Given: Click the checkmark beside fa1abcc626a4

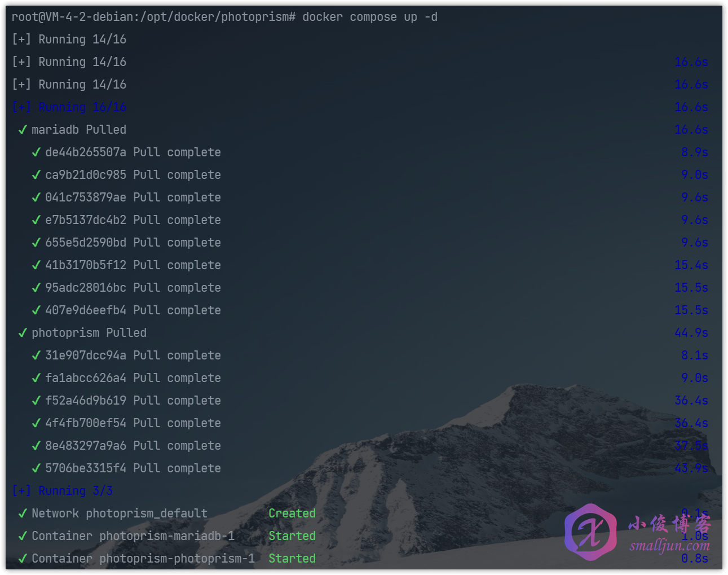Looking at the screenshot, I should click(x=36, y=378).
